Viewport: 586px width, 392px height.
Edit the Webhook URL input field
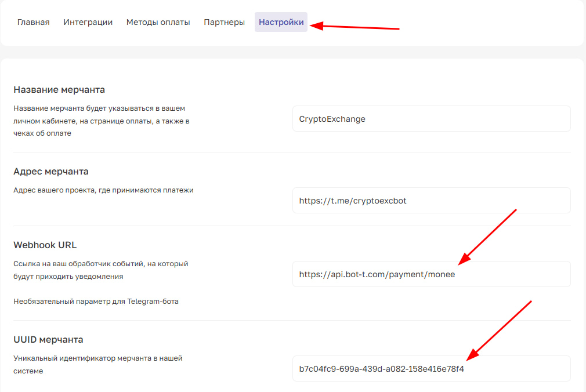[431, 274]
